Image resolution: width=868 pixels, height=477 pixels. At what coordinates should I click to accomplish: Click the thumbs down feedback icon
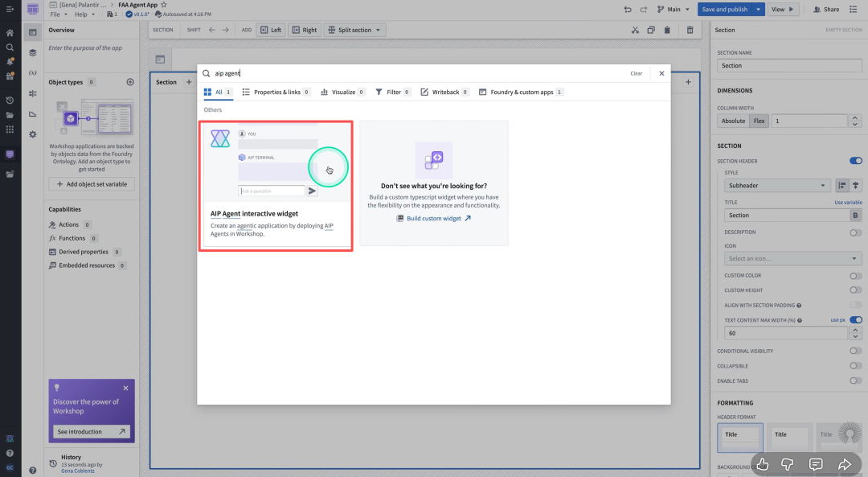coord(787,464)
